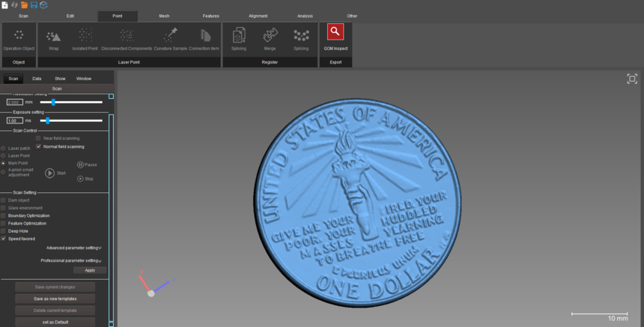This screenshot has height=327, width=644.
Task: Click the resolution slider handle
Action: coord(53,103)
